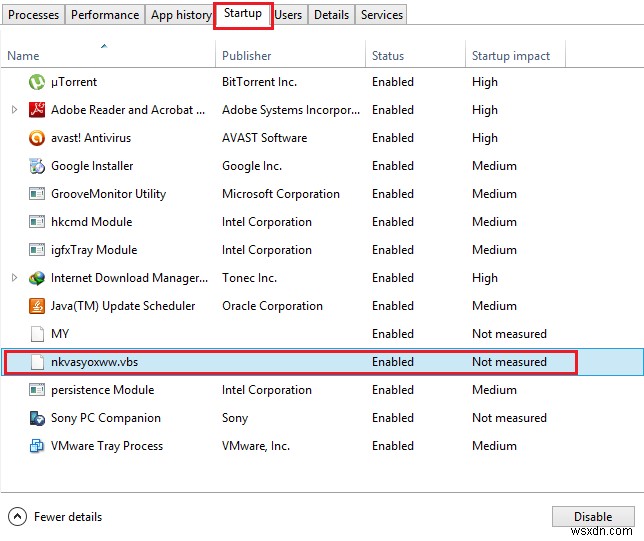Image resolution: width=644 pixels, height=541 pixels.
Task: Open the Services tab
Action: point(382,15)
